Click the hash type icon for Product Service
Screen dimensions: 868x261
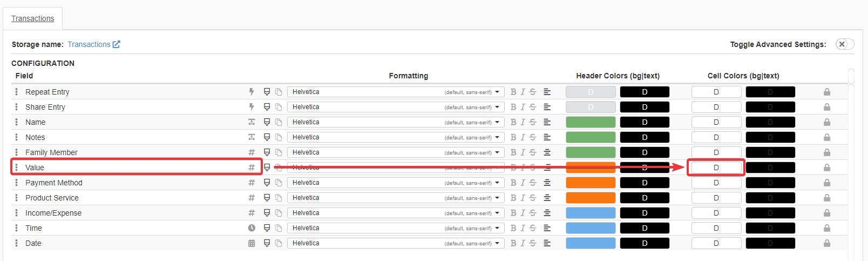pyautogui.click(x=252, y=198)
